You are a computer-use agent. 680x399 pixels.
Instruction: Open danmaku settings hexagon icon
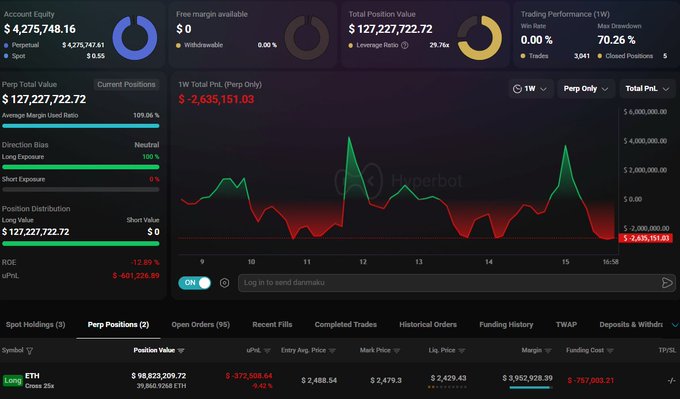coord(224,283)
